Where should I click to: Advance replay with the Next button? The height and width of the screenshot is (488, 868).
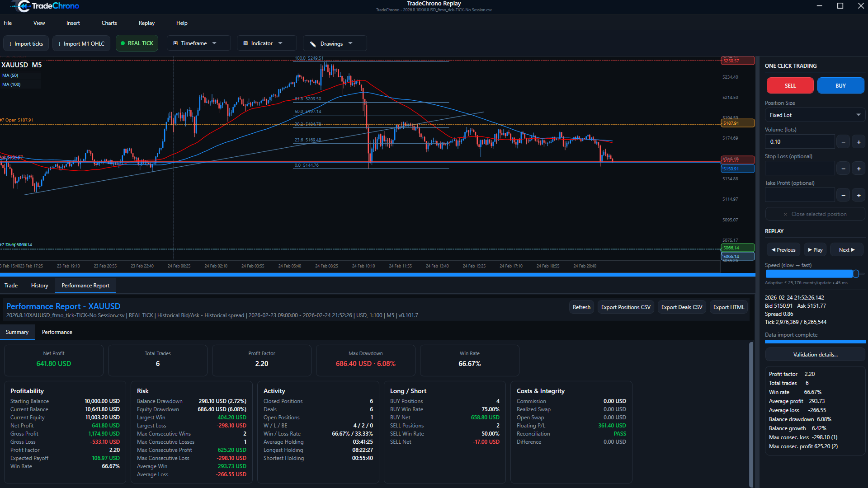point(847,250)
